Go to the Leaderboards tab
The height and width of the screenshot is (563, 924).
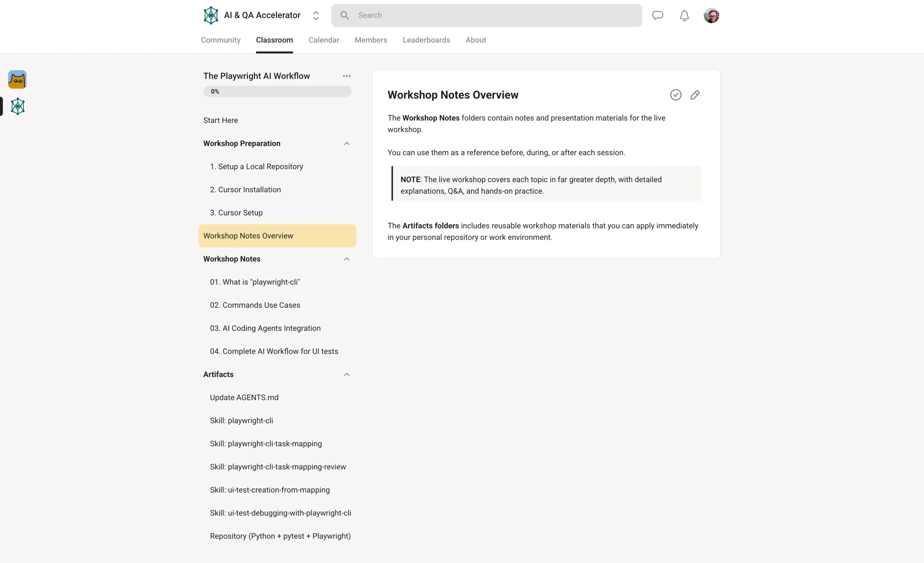(x=426, y=40)
